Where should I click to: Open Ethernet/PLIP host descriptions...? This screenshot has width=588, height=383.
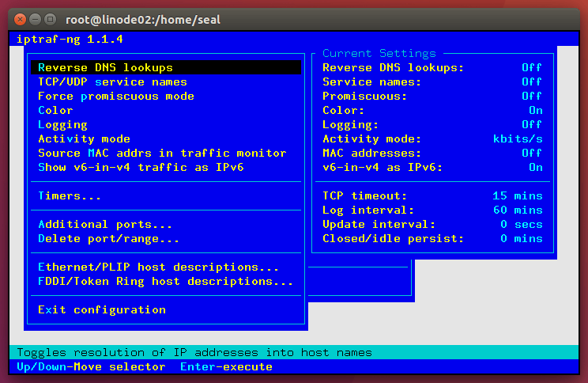pos(158,267)
